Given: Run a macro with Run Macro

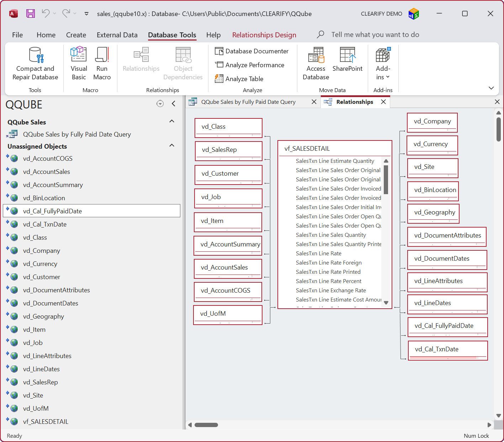Looking at the screenshot, I should [x=102, y=64].
